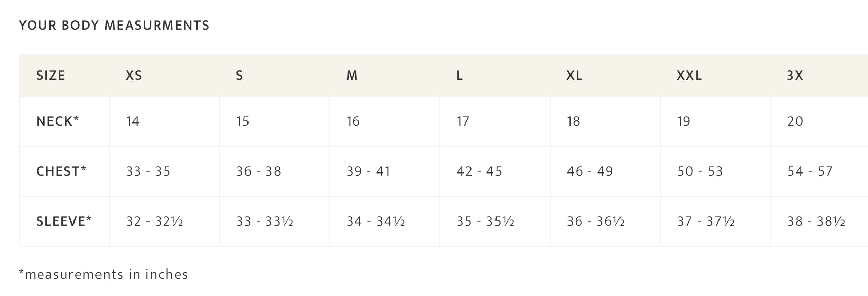Select the SIZE column header

tap(51, 76)
